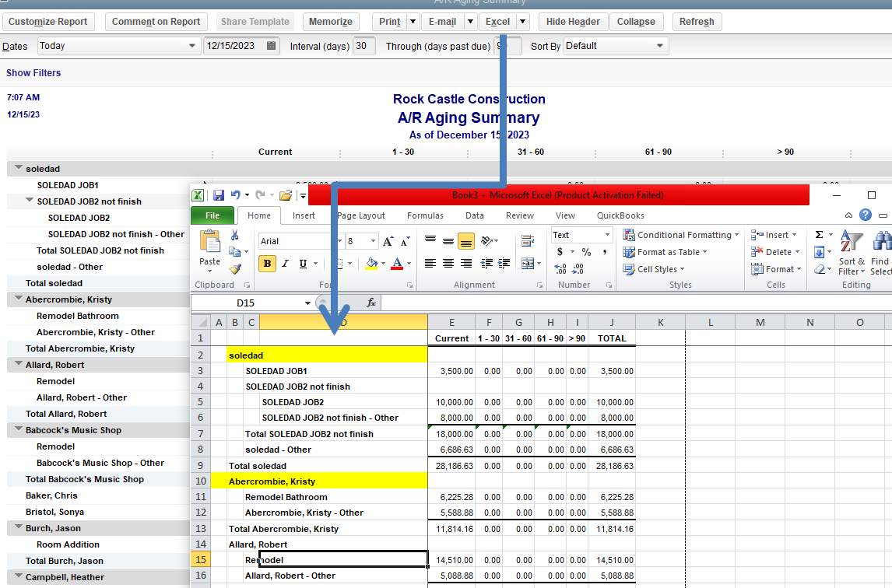This screenshot has width=892, height=588.
Task: Toggle Underline formatting in Excel
Action: 303,264
